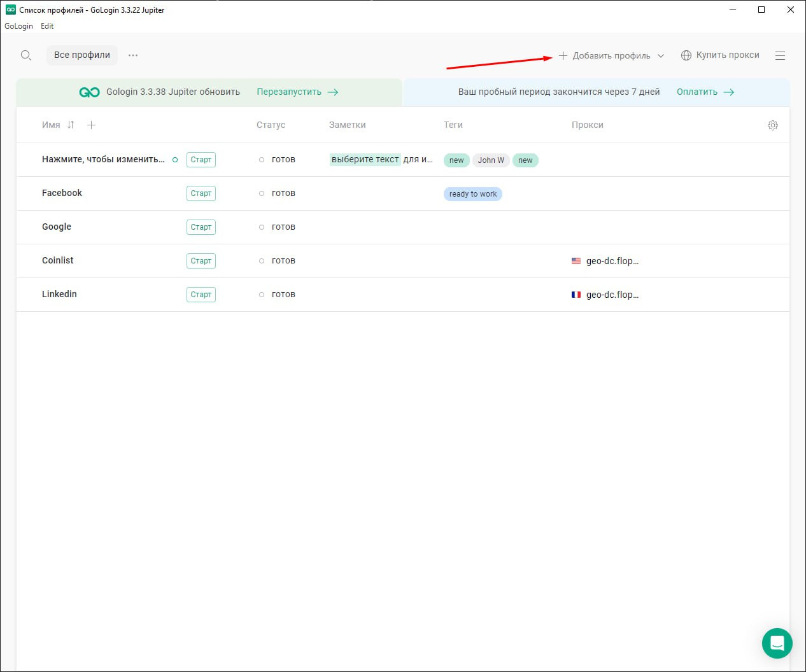This screenshot has width=806, height=672.
Task: Open the Все профили folder selector
Action: click(x=82, y=55)
